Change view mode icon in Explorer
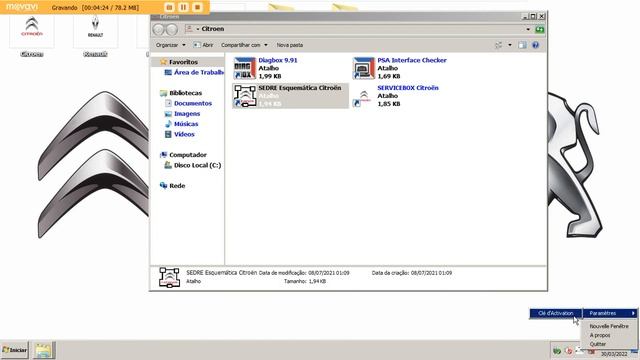This screenshot has height=360, width=640. [x=498, y=45]
